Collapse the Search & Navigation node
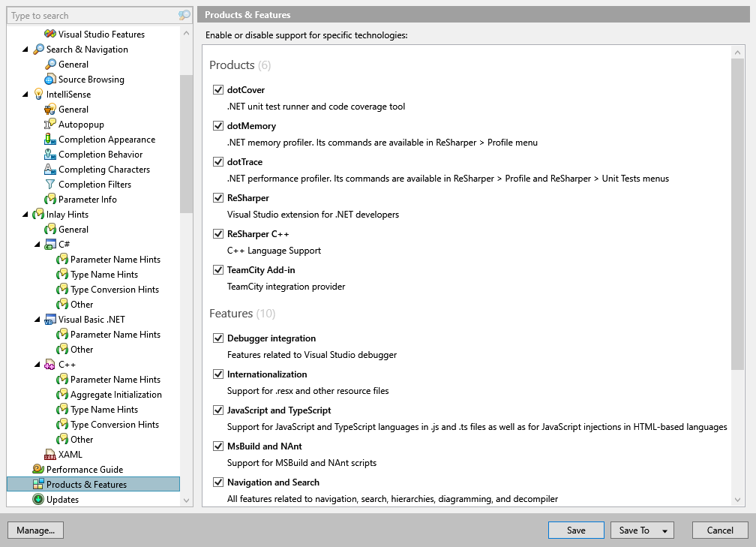The width and height of the screenshot is (756, 547). point(25,50)
